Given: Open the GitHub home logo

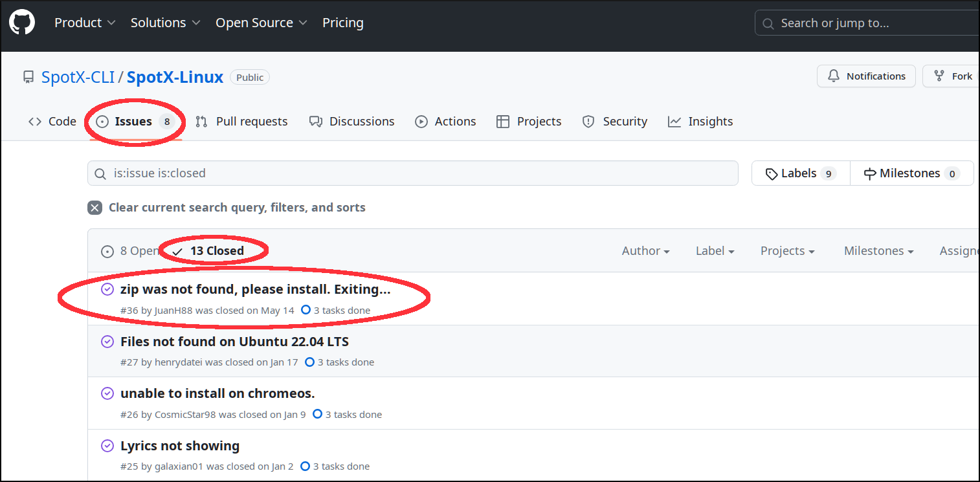Looking at the screenshot, I should [22, 23].
